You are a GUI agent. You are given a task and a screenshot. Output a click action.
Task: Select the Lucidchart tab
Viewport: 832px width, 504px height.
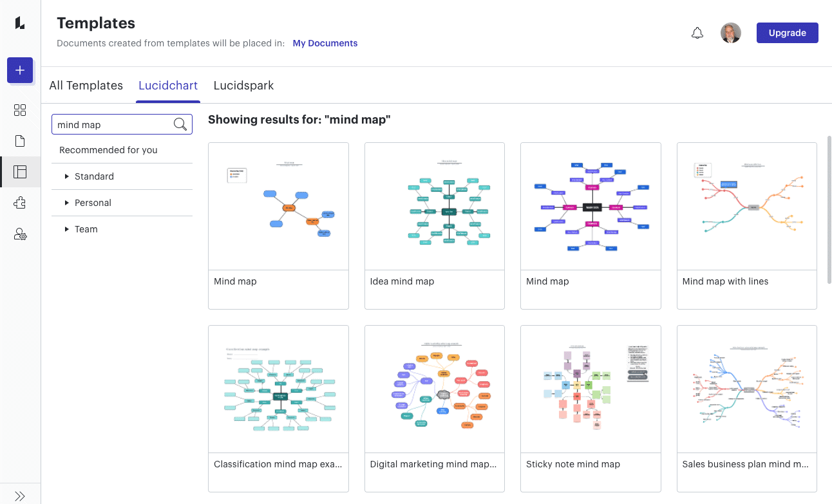(167, 85)
